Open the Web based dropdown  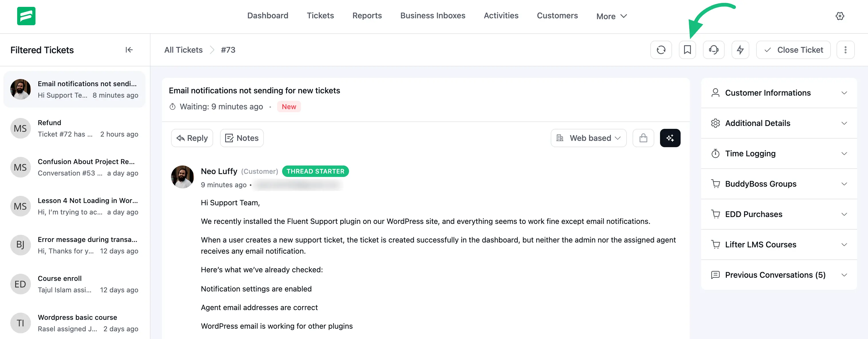[588, 138]
